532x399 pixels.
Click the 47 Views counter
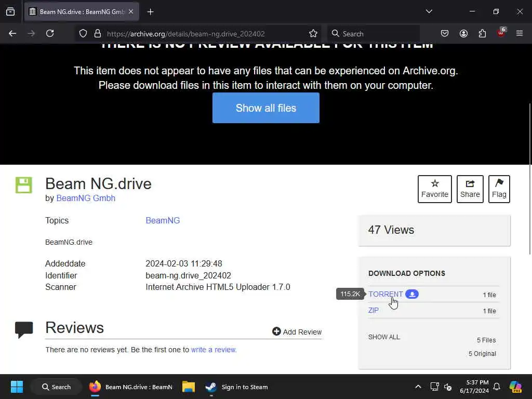point(391,230)
